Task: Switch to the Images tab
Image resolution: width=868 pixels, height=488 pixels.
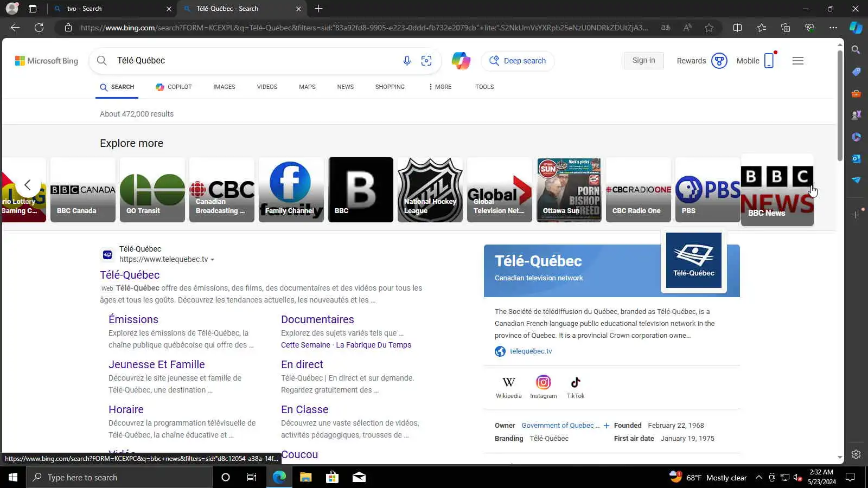Action: coord(224,87)
